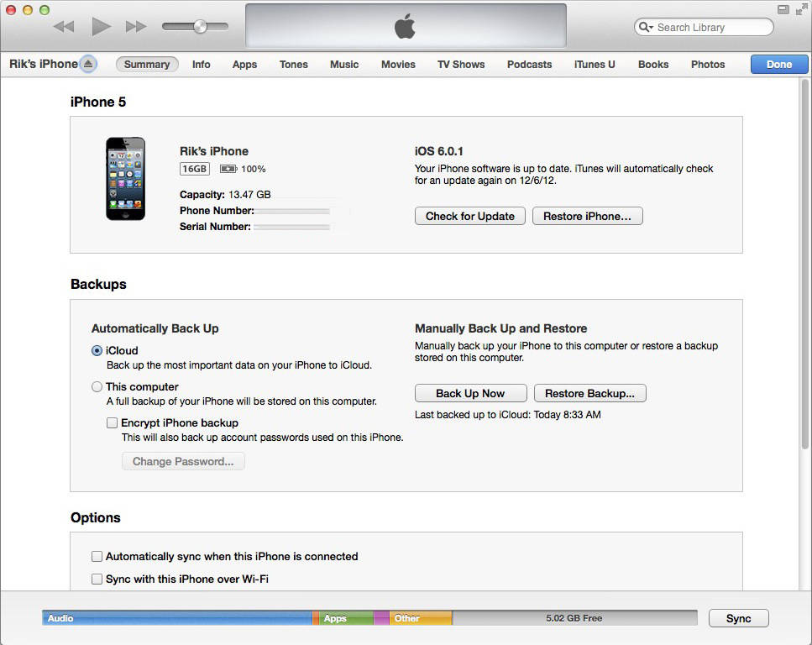The width and height of the screenshot is (812, 645).
Task: Open the Music tab
Action: 344,64
